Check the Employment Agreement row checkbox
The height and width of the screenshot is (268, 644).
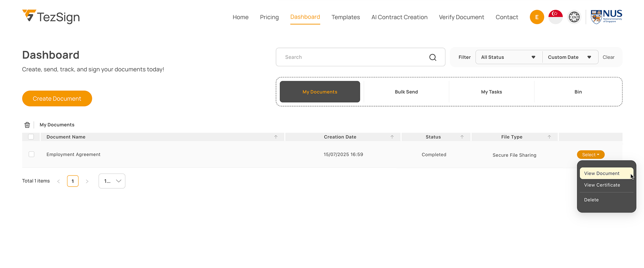click(x=32, y=154)
